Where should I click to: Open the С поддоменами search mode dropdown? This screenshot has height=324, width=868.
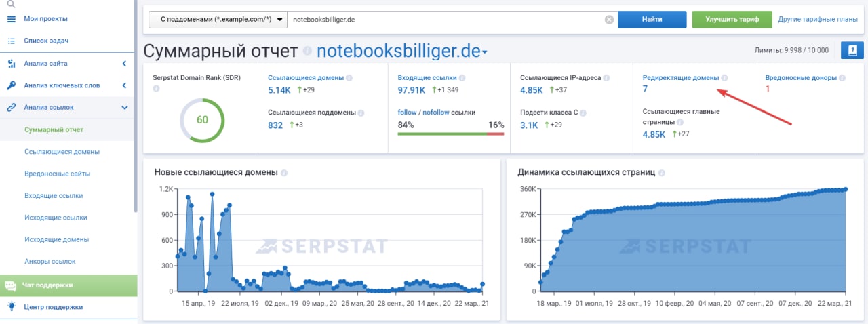[218, 20]
